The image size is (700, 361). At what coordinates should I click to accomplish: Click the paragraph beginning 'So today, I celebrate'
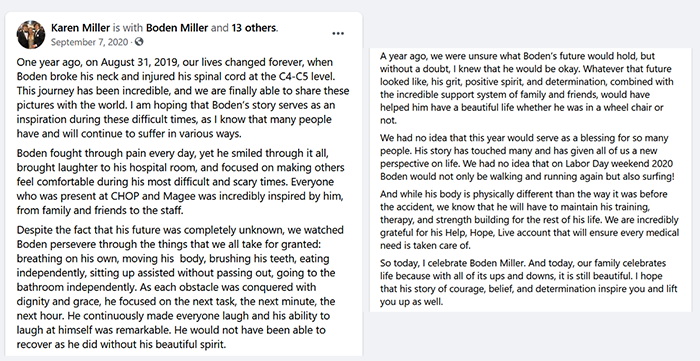tap(529, 282)
